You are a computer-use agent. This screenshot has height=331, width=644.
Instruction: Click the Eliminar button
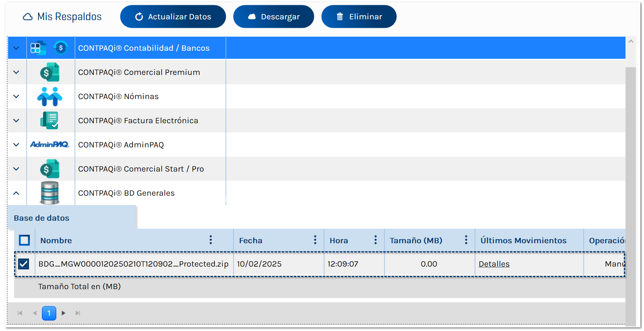(359, 17)
